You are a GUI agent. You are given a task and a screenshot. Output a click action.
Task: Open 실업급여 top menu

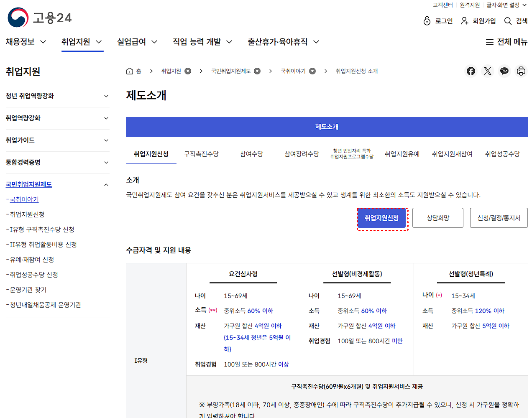click(137, 42)
